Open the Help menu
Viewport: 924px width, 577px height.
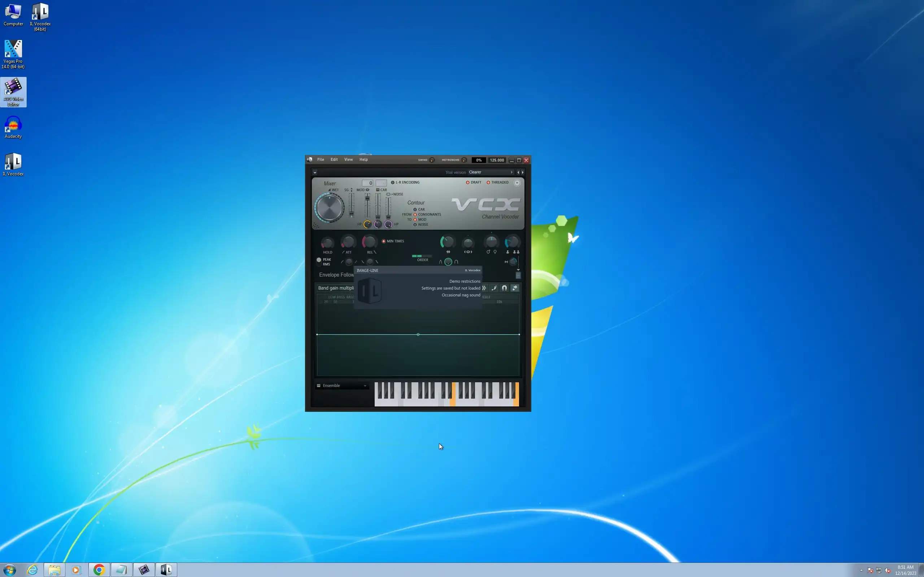(x=363, y=159)
